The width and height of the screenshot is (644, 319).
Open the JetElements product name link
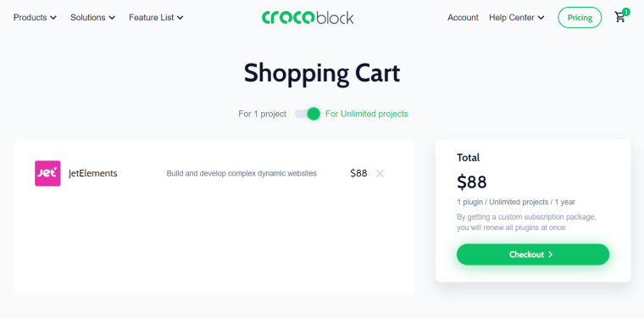93,173
